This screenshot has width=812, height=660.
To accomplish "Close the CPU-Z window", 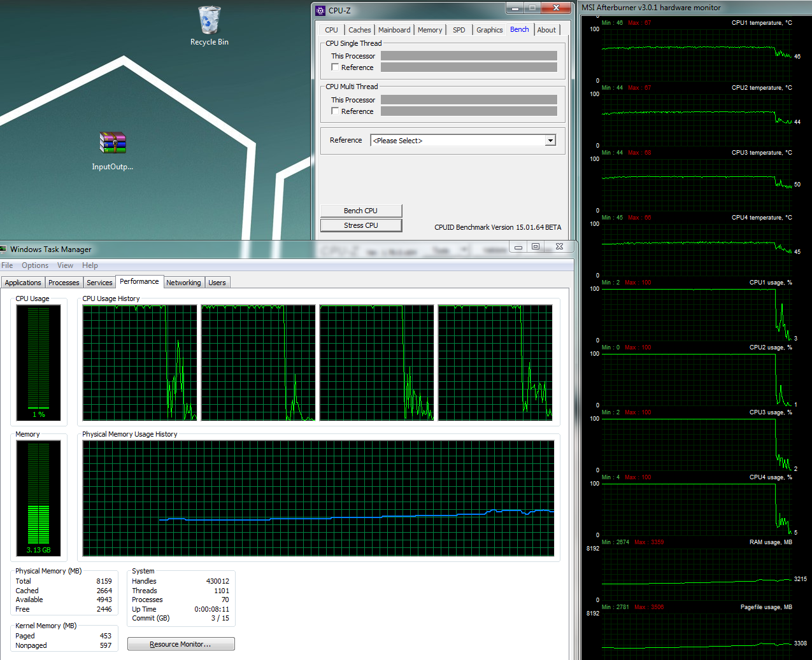I will point(556,8).
